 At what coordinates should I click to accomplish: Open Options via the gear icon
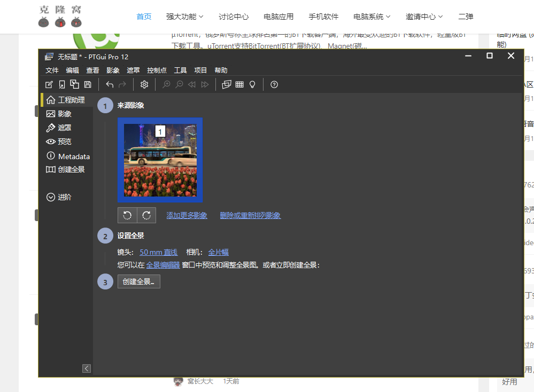click(144, 84)
